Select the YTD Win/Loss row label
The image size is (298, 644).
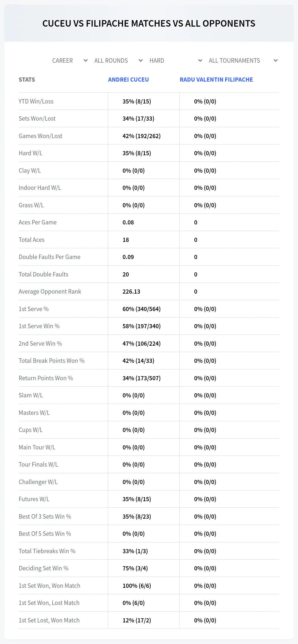(x=36, y=101)
